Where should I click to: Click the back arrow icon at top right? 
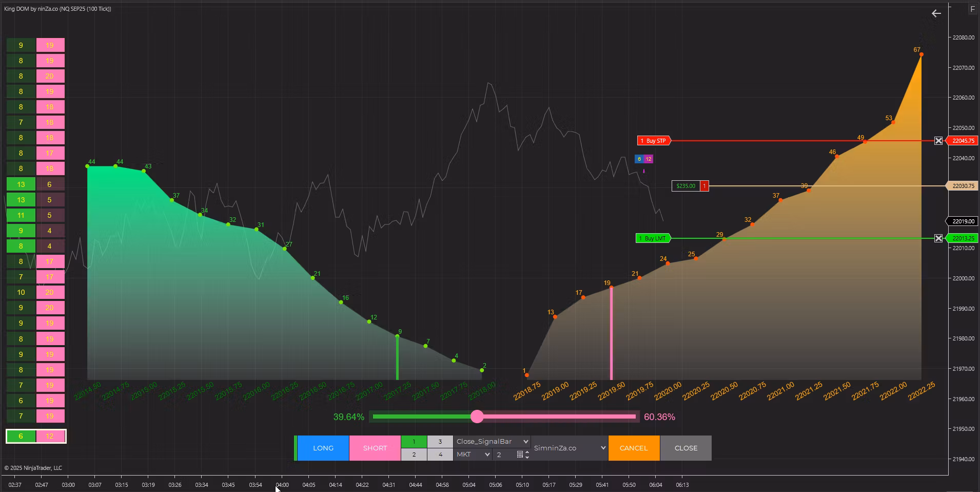pos(936,14)
